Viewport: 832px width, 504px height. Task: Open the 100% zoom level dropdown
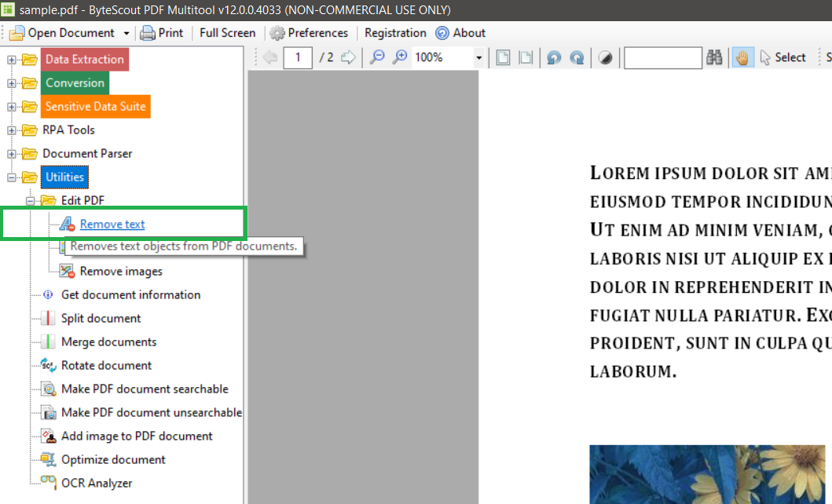(478, 57)
